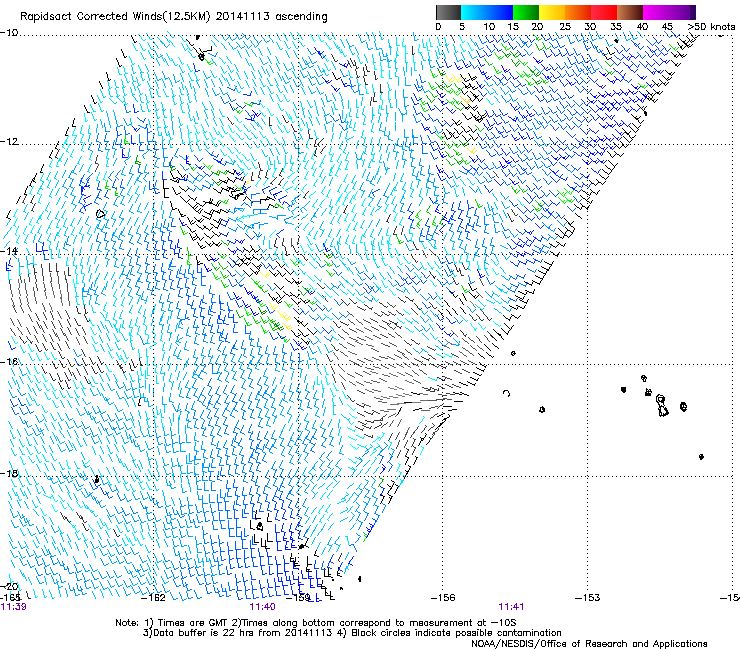Screen dimensions: 740x650
Task: Click the '-20' latitude label
Action: [9, 586]
